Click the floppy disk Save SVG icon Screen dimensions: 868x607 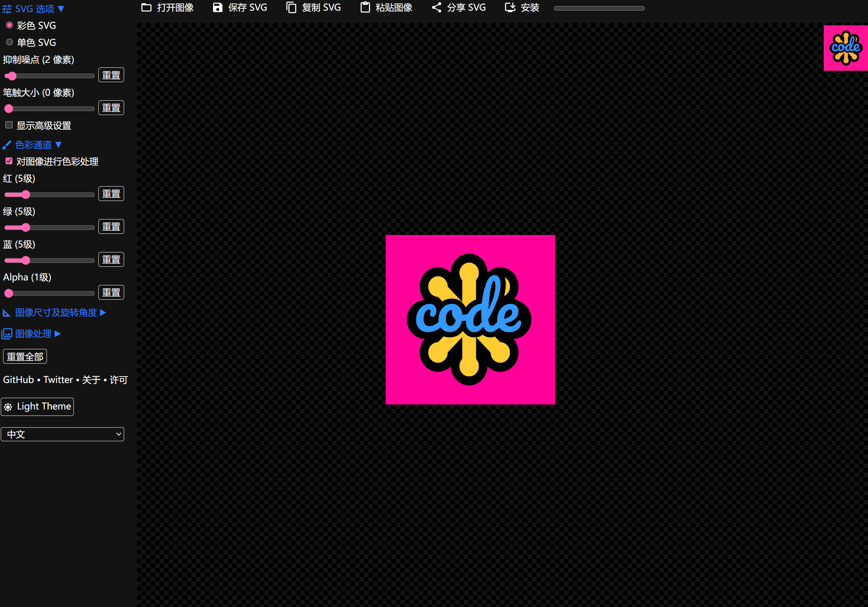pos(218,8)
